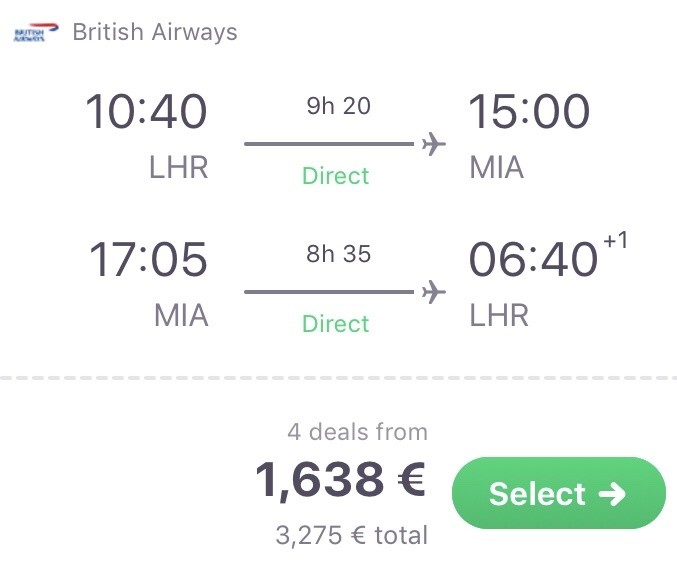This screenshot has height=584, width=677.
Task: Click the return flight airplane icon
Action: click(x=433, y=292)
